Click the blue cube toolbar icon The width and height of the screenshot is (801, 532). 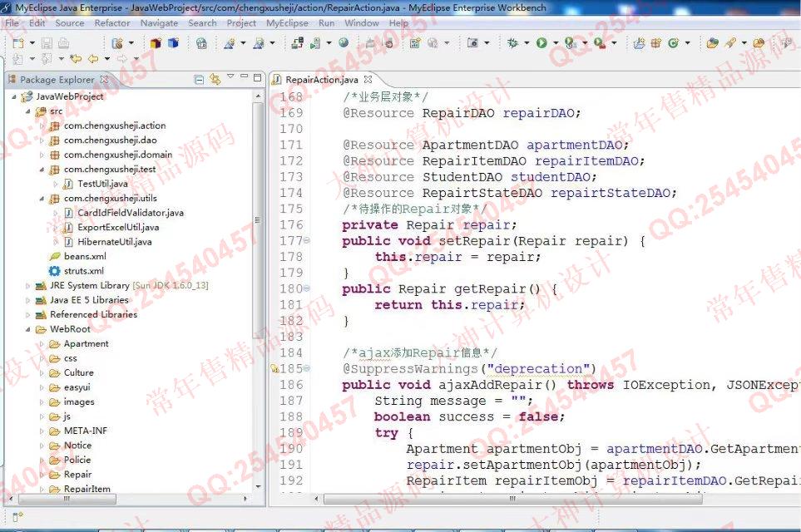(x=174, y=43)
